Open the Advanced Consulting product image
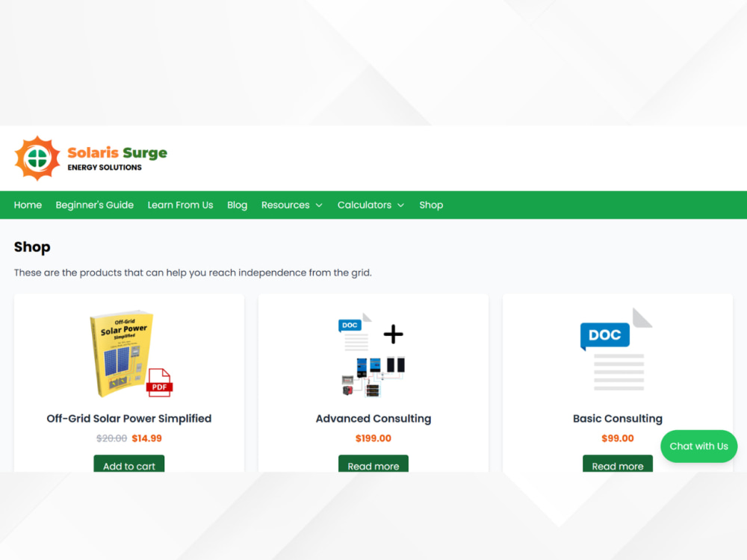The height and width of the screenshot is (560, 747). pyautogui.click(x=373, y=355)
